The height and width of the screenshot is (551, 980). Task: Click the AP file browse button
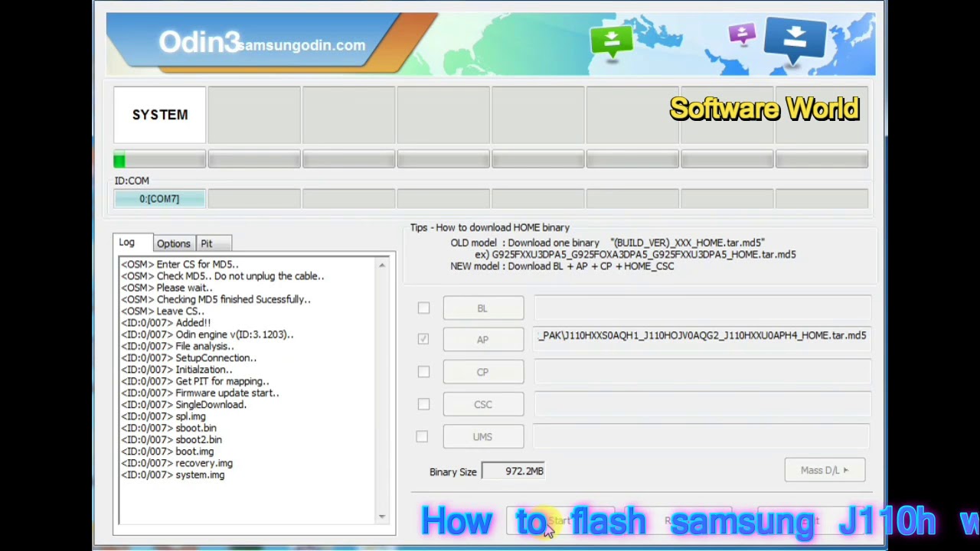[483, 340]
